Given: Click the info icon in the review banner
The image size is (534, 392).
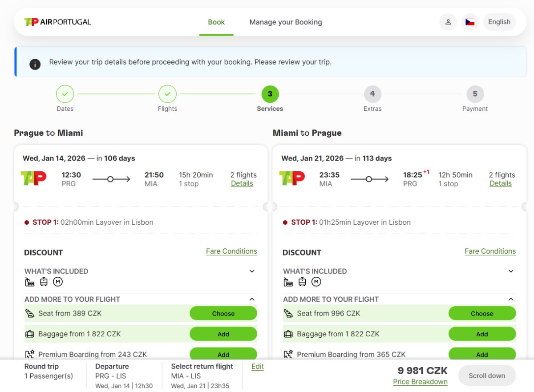Looking at the screenshot, I should (x=35, y=64).
